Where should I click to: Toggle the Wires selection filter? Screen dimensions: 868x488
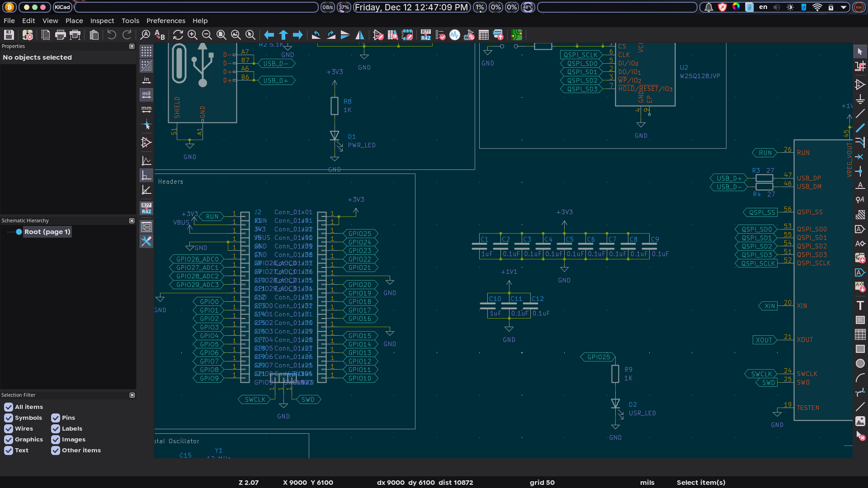(x=9, y=429)
